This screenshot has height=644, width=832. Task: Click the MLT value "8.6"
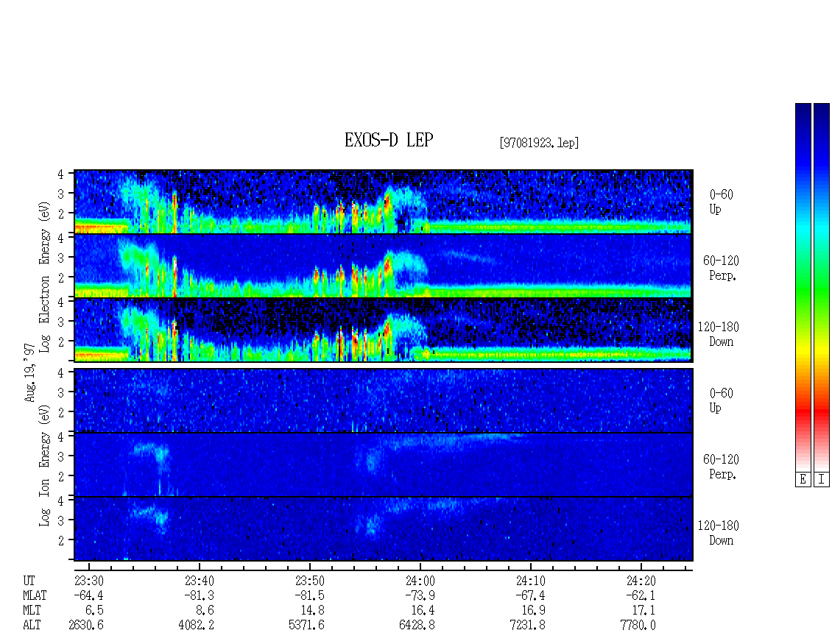pos(205,611)
